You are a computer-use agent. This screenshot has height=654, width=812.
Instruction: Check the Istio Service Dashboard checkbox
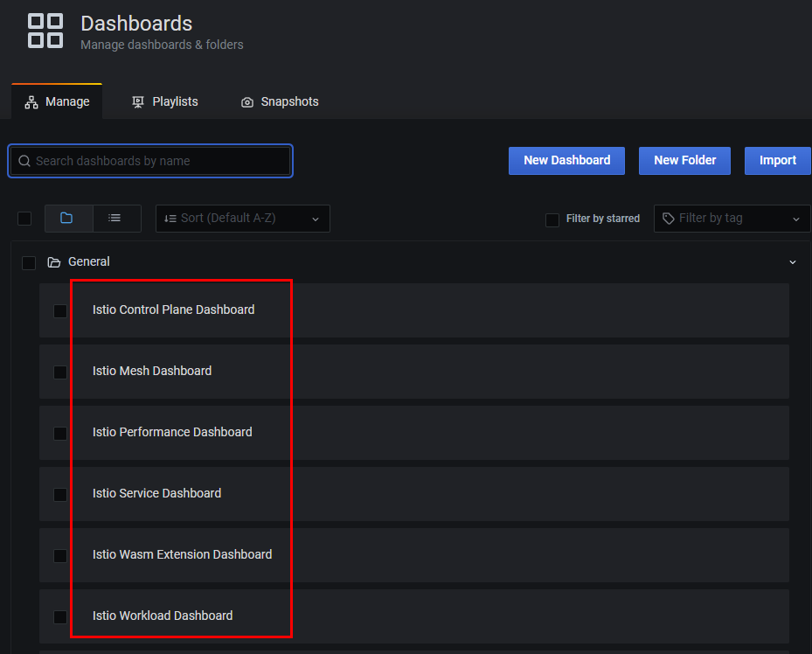click(60, 494)
